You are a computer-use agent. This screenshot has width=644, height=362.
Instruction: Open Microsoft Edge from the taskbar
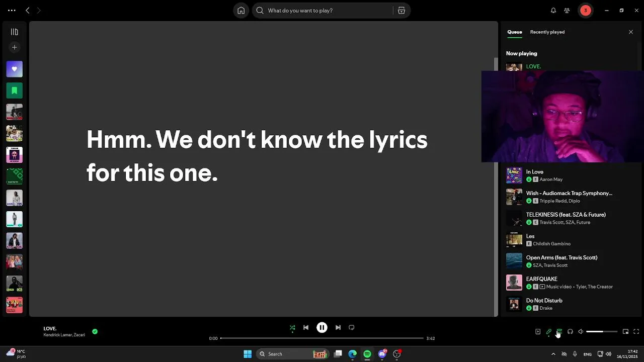tap(353, 354)
